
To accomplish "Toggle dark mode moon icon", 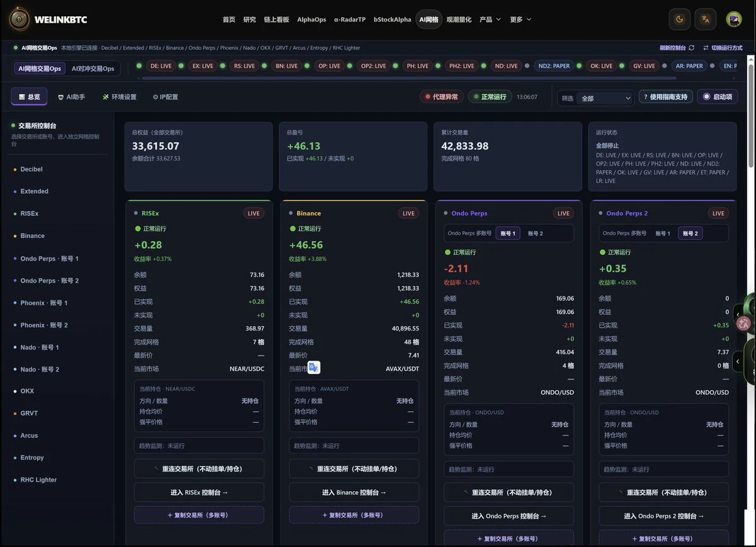I will 679,20.
